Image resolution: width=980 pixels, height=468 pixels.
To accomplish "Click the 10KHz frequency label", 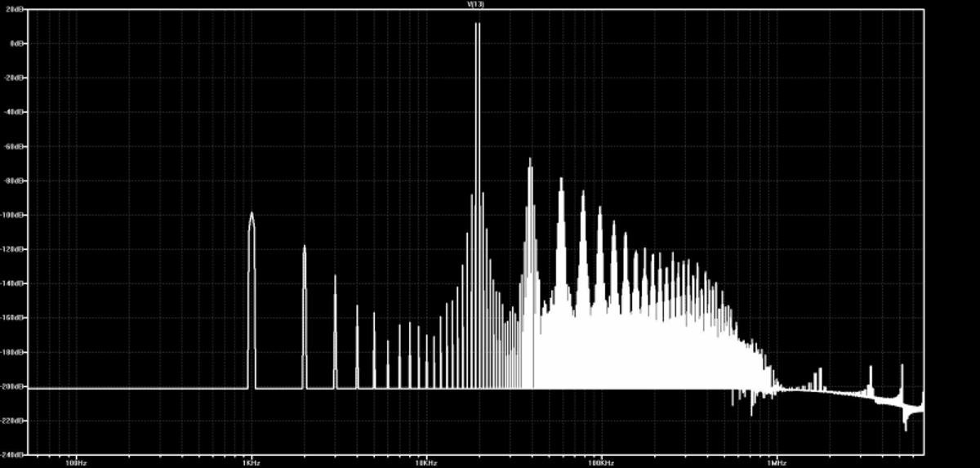I will point(425,462).
